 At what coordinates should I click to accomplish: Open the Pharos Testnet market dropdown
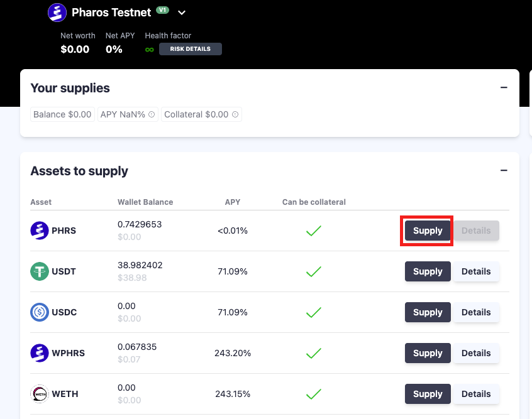pos(182,13)
